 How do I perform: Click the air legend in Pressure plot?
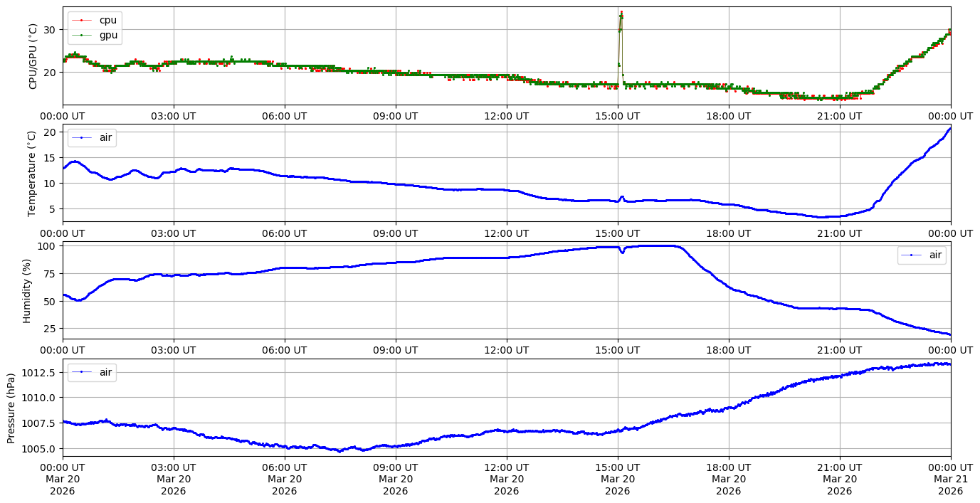(x=92, y=371)
